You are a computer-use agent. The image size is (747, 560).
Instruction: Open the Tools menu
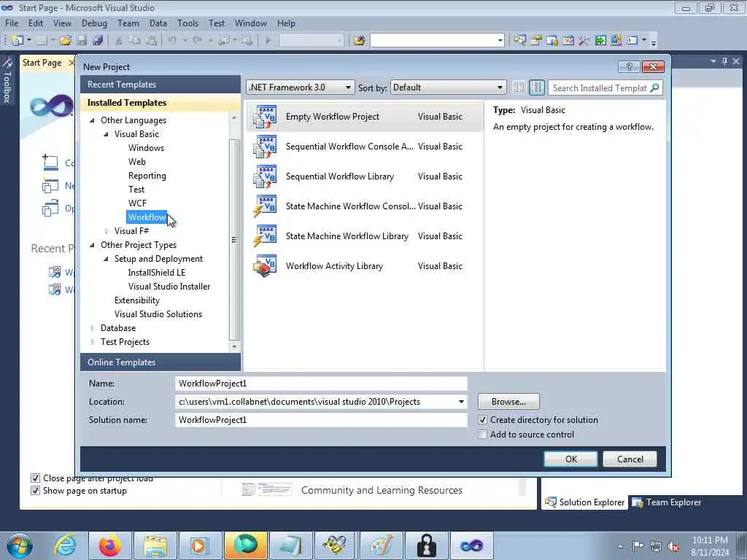(187, 23)
